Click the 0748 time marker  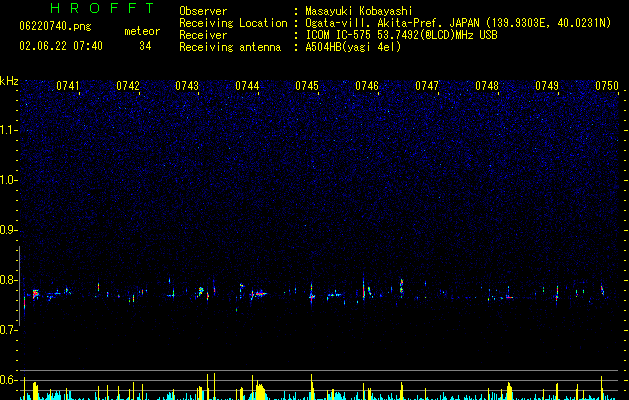(x=487, y=86)
